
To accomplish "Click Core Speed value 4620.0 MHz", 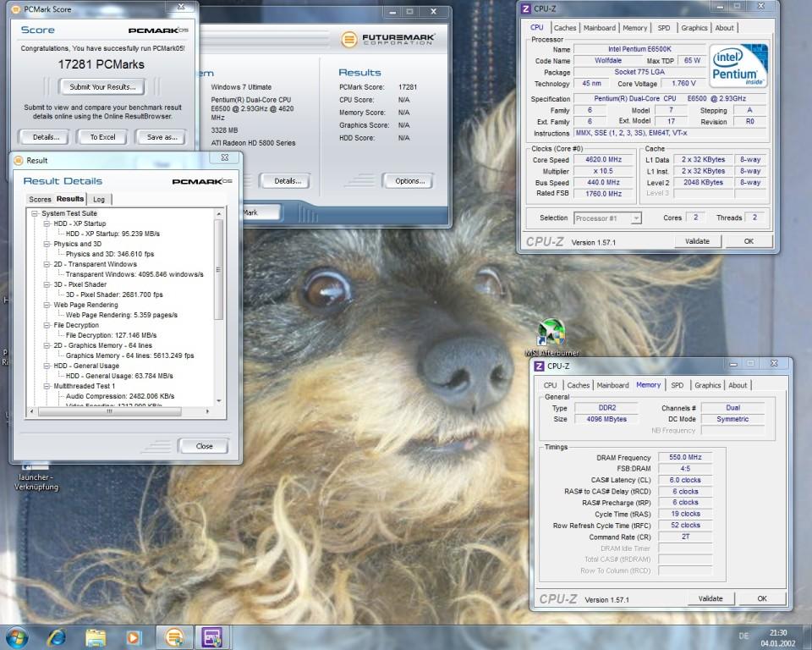I will [x=603, y=160].
